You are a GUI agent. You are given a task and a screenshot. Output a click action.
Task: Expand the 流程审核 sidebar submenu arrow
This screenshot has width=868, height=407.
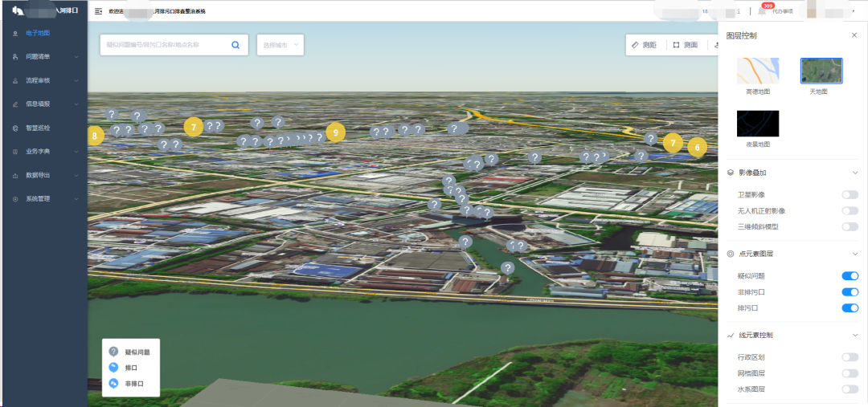(x=76, y=80)
